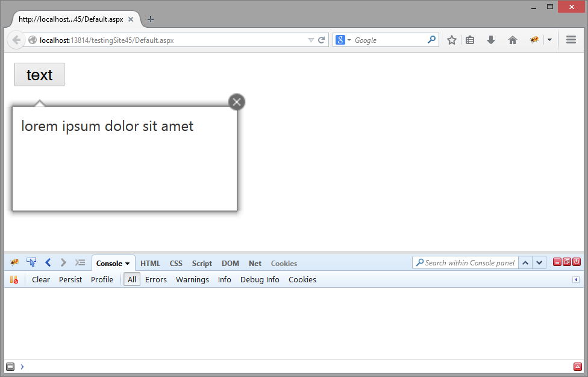
Task: Switch to the DOM panel tab
Action: pyautogui.click(x=230, y=264)
